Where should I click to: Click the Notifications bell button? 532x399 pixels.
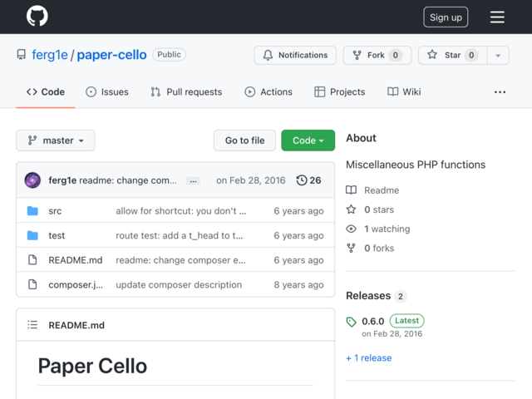pyautogui.click(x=295, y=55)
